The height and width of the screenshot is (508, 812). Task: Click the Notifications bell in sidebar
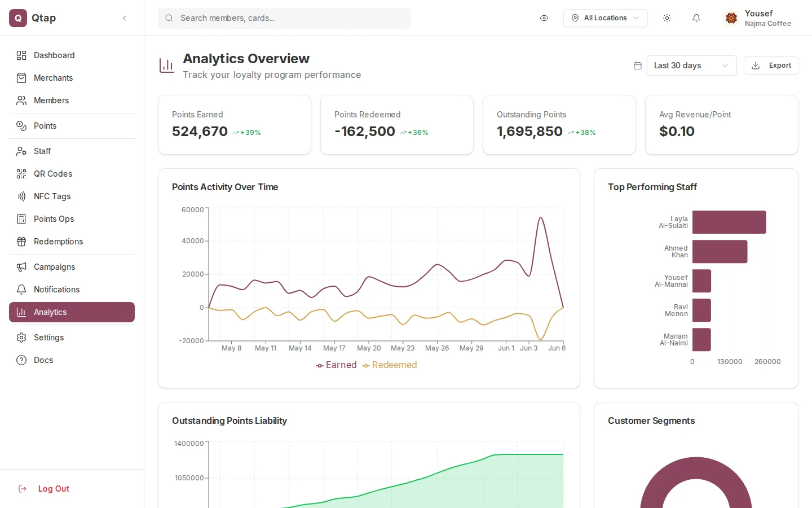tap(21, 290)
